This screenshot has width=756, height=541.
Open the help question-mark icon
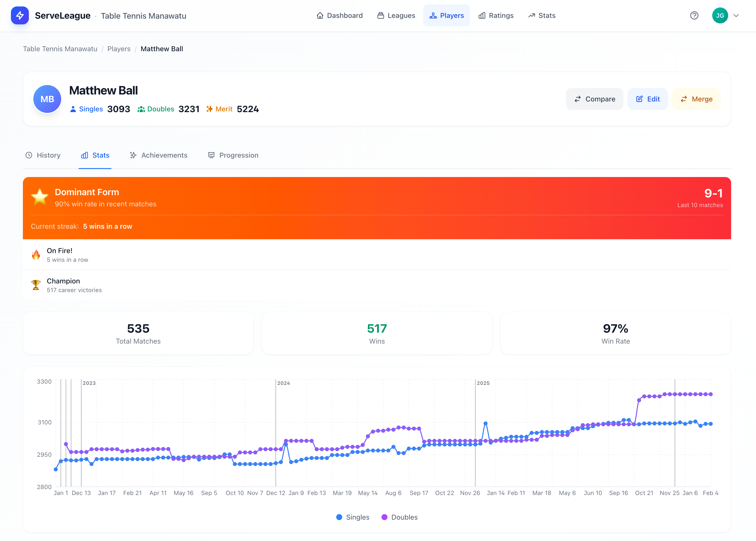694,15
